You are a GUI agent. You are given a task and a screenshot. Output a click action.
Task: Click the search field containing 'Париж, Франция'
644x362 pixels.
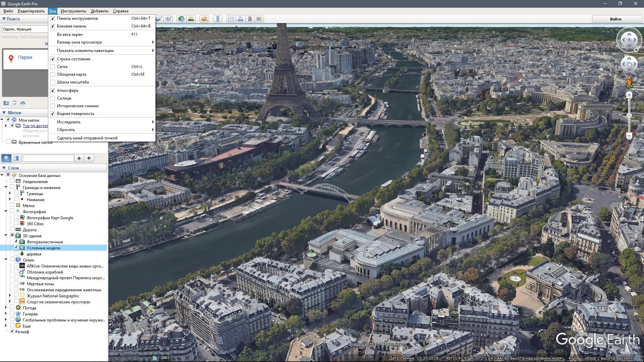click(x=25, y=29)
